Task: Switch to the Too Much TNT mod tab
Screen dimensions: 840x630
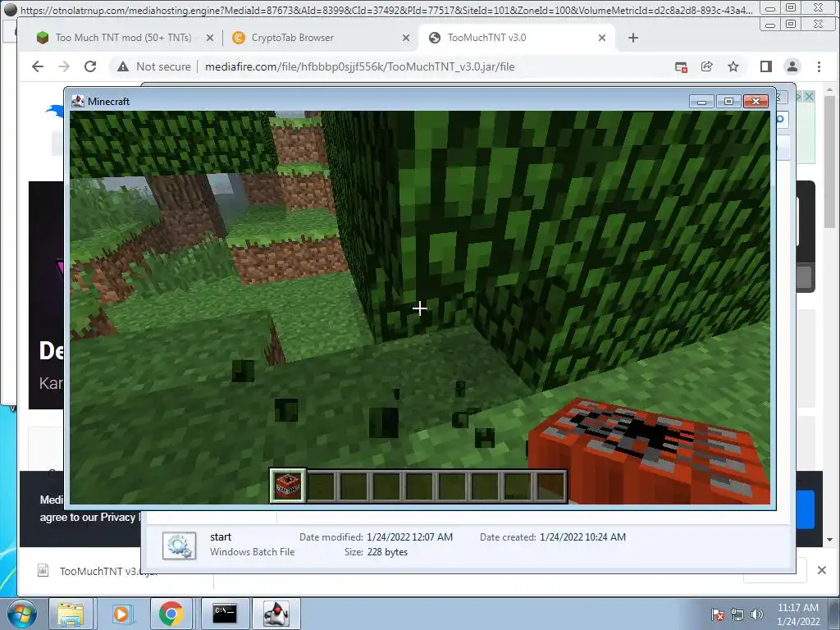Action: click(x=115, y=38)
